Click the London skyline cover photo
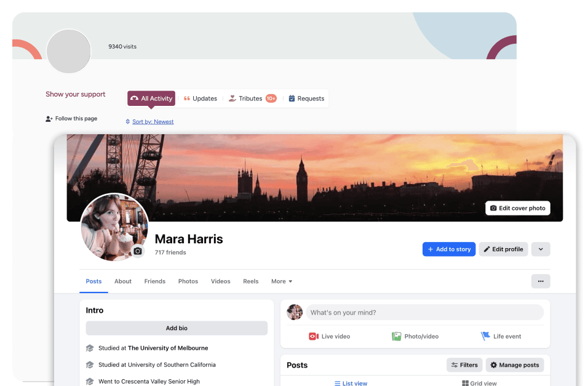The width and height of the screenshot is (588, 386). coord(315,178)
